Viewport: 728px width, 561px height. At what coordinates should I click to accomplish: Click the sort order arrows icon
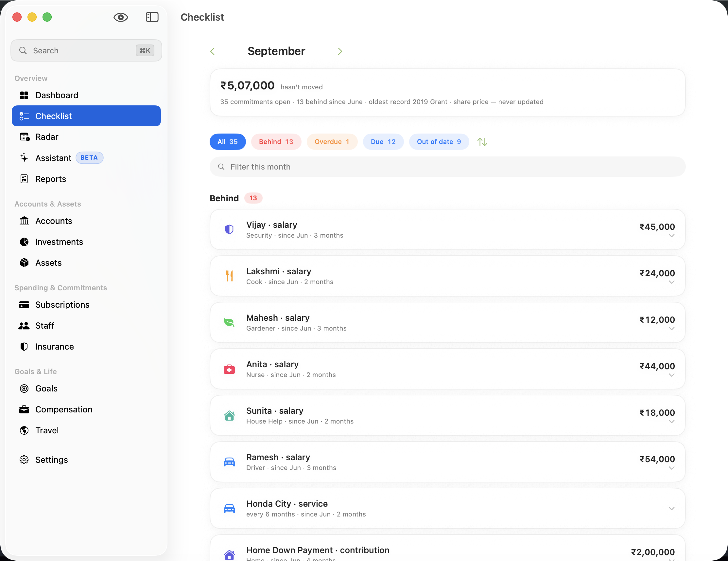482,142
